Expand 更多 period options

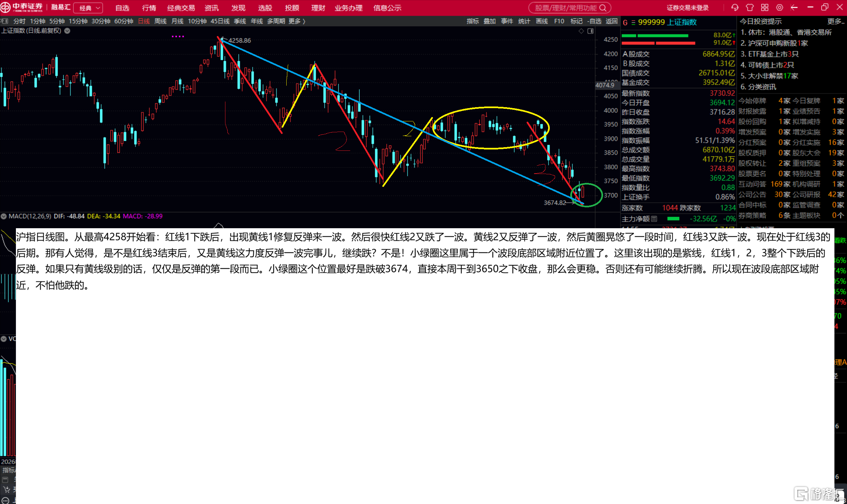tap(297, 21)
